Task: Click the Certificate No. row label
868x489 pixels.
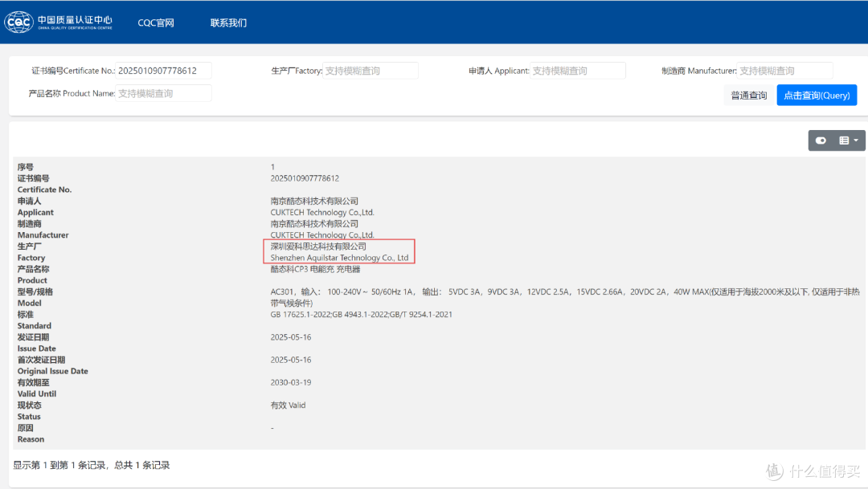Action: coord(44,189)
